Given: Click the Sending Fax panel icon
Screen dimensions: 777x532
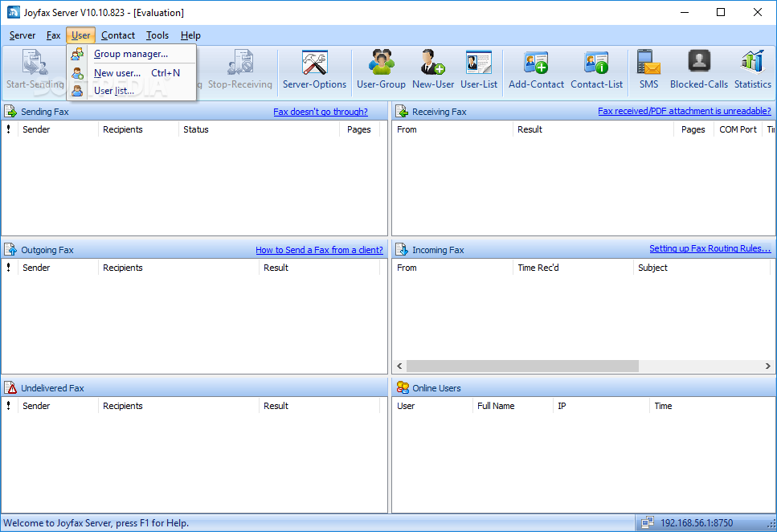Looking at the screenshot, I should (x=10, y=112).
